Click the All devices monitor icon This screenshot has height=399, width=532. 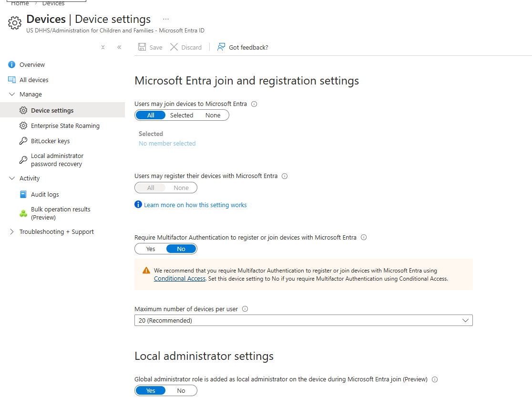[x=12, y=79]
